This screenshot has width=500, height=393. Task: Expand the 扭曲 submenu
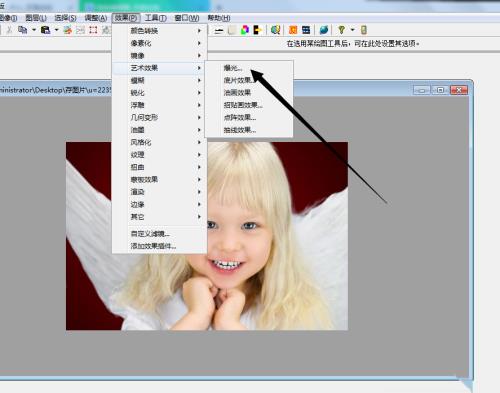click(159, 167)
